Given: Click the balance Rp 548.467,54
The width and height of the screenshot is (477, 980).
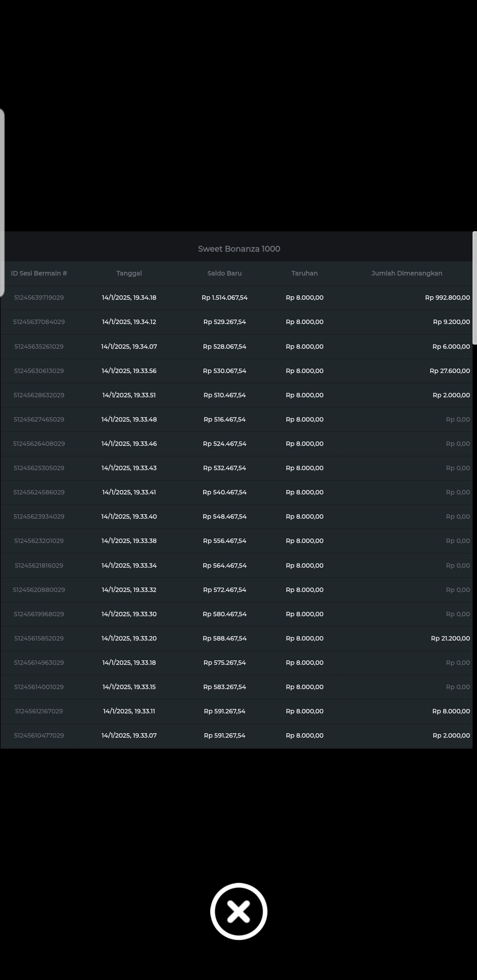Looking at the screenshot, I should (224, 516).
